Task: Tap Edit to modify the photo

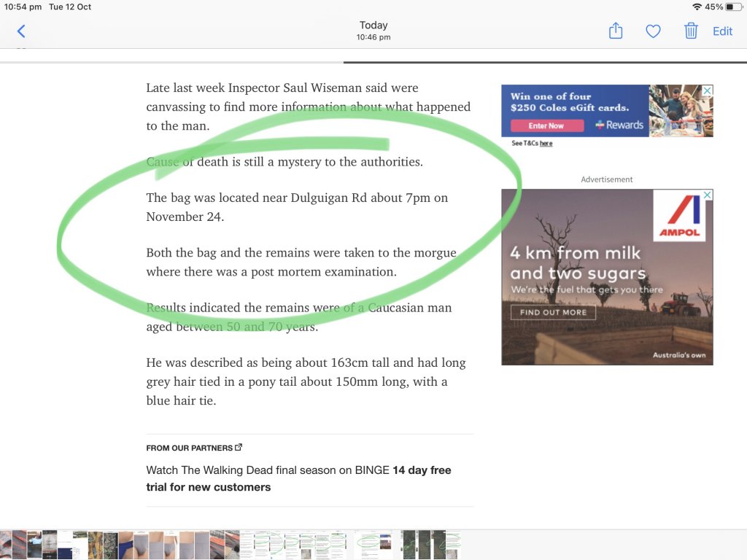Action: (x=722, y=31)
